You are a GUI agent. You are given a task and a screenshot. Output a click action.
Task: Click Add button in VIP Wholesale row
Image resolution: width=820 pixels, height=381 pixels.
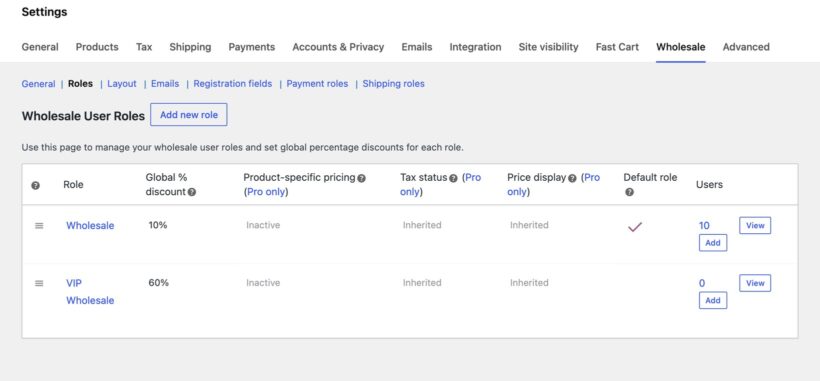click(713, 301)
